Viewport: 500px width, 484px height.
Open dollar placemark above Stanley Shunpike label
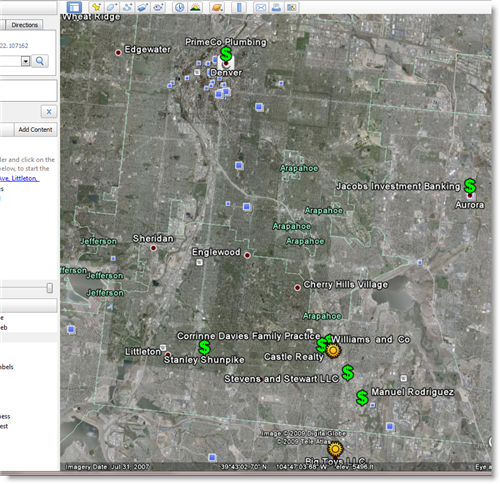pos(204,348)
